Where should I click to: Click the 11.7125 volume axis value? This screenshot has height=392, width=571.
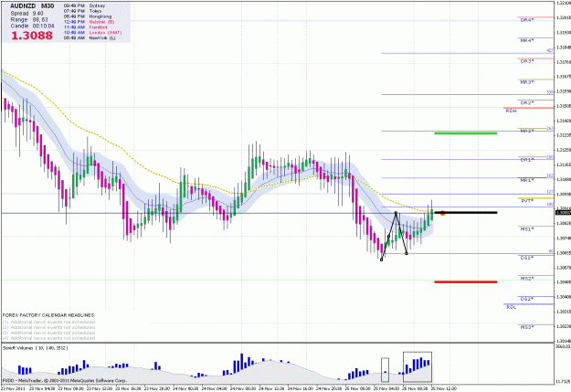click(564, 382)
